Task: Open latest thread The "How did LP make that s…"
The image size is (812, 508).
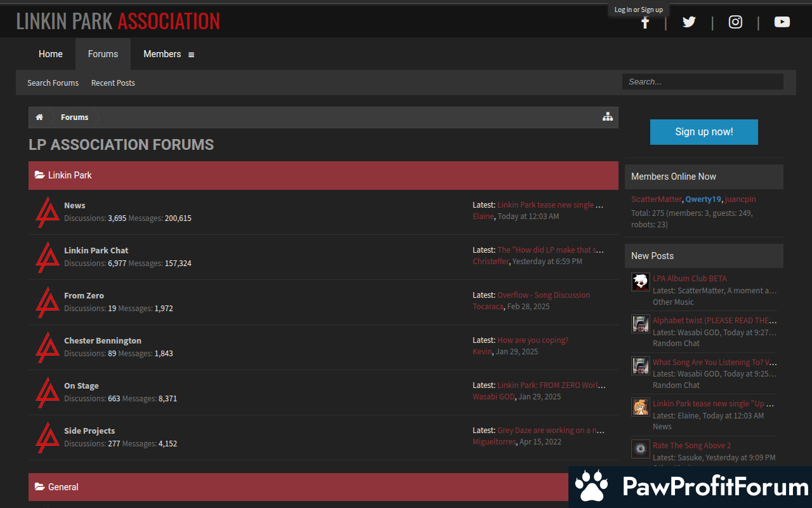Action: 551,250
